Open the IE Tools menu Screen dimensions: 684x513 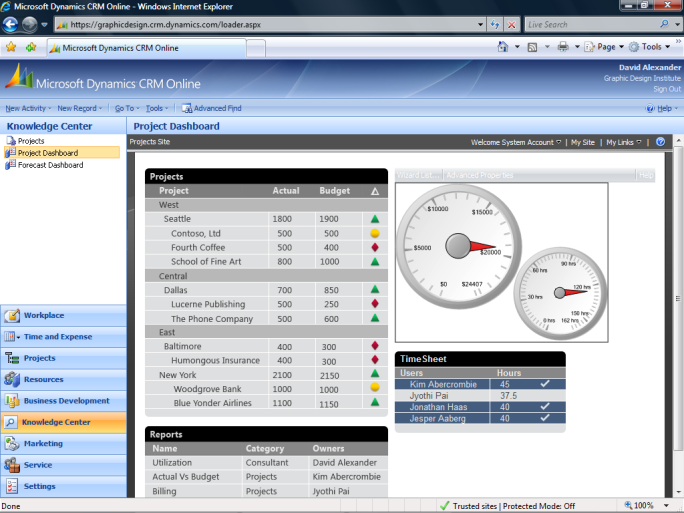(650, 47)
